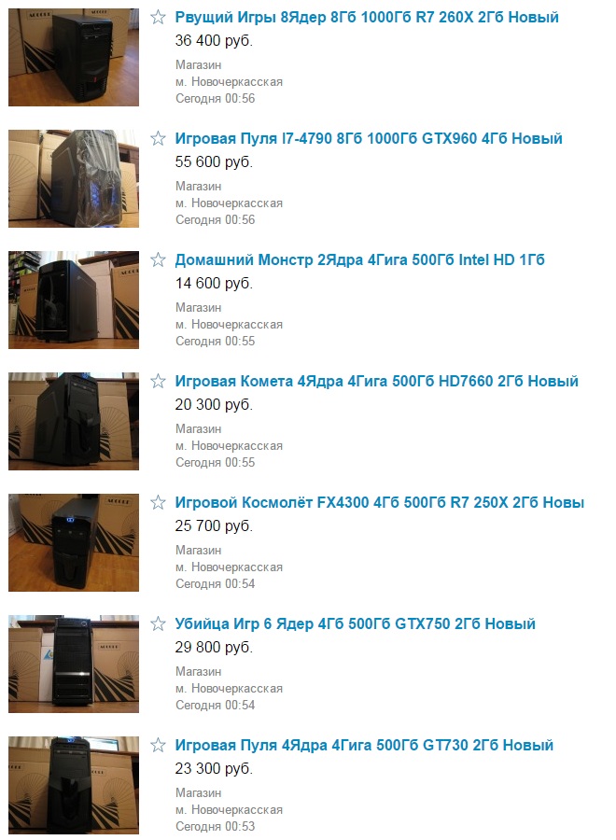Viewport: 616px width, 840px height.
Task: View photo of the 14 600 руб. computer
Action: 74,300
